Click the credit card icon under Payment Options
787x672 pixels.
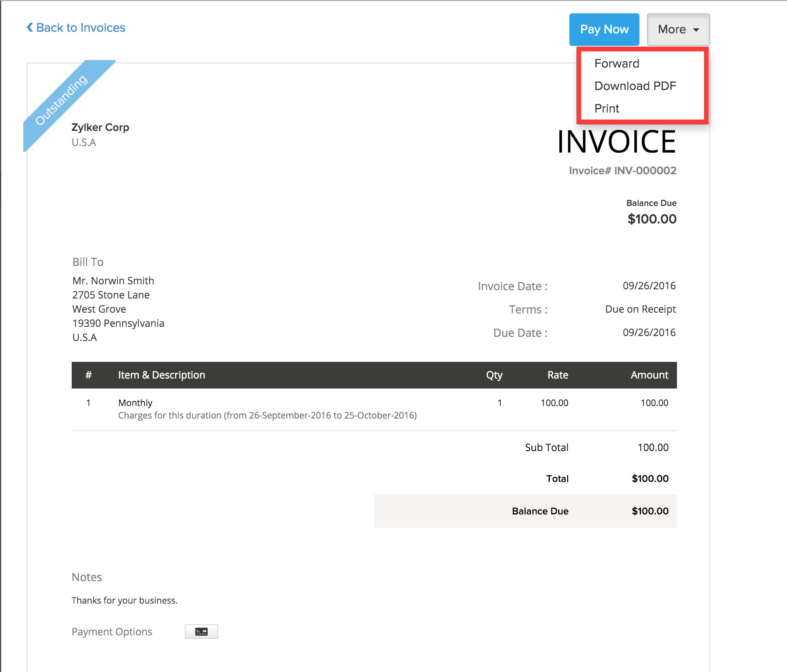[x=201, y=632]
